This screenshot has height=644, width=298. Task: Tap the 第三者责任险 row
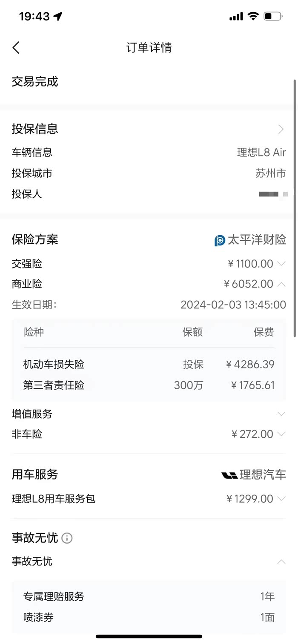pos(149,385)
